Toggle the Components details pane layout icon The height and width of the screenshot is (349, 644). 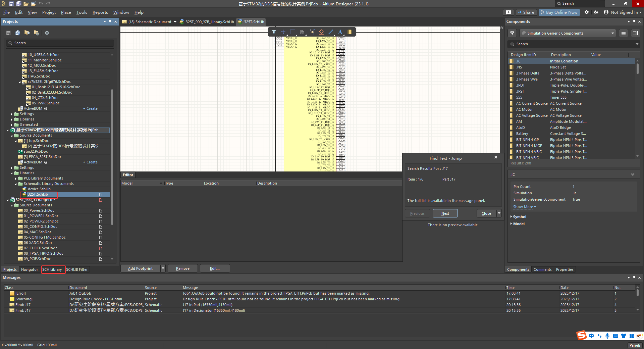point(635,33)
